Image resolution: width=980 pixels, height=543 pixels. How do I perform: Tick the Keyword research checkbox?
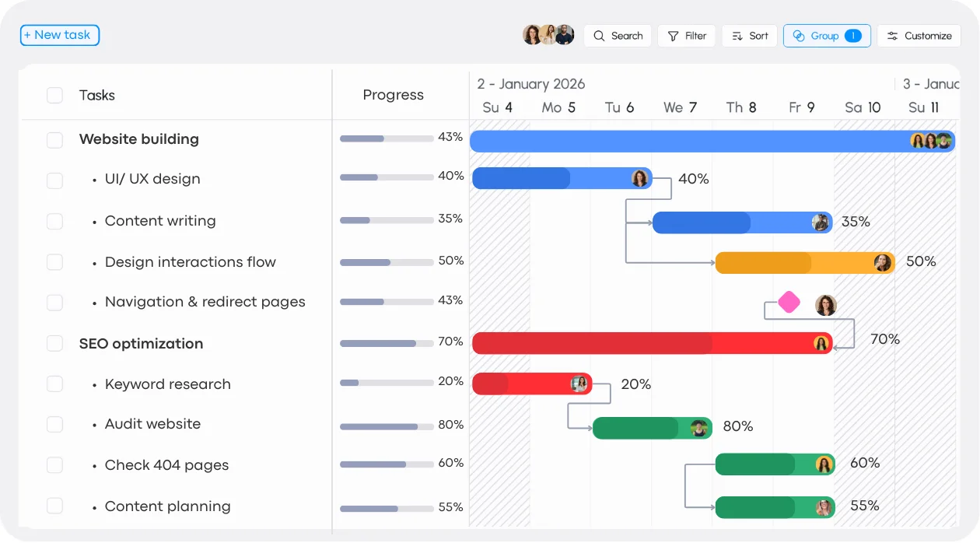(54, 384)
